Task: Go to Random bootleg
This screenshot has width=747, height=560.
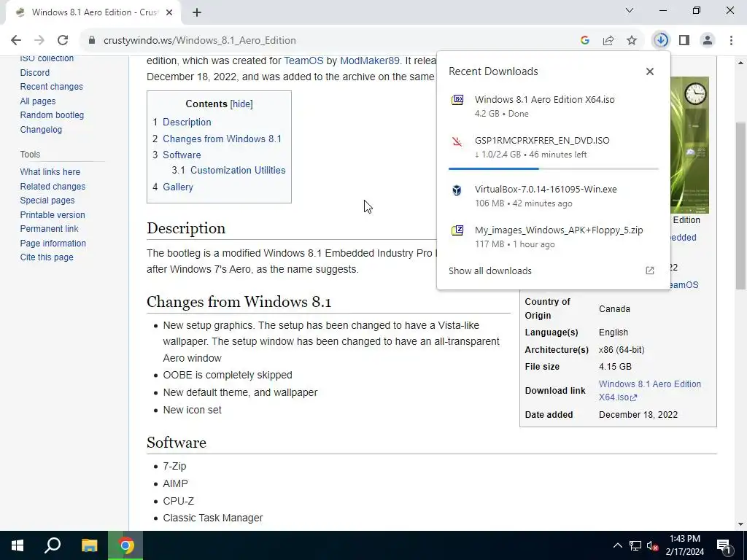Action: click(x=52, y=115)
